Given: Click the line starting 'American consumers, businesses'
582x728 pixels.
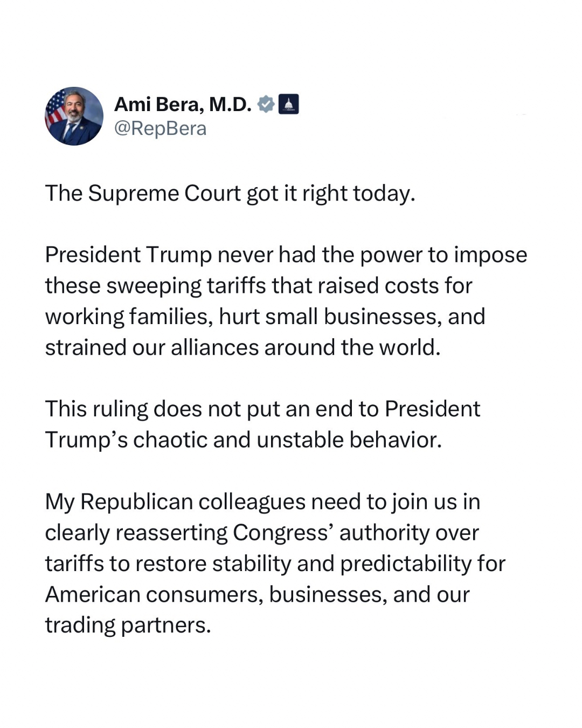Looking at the screenshot, I should (257, 595).
